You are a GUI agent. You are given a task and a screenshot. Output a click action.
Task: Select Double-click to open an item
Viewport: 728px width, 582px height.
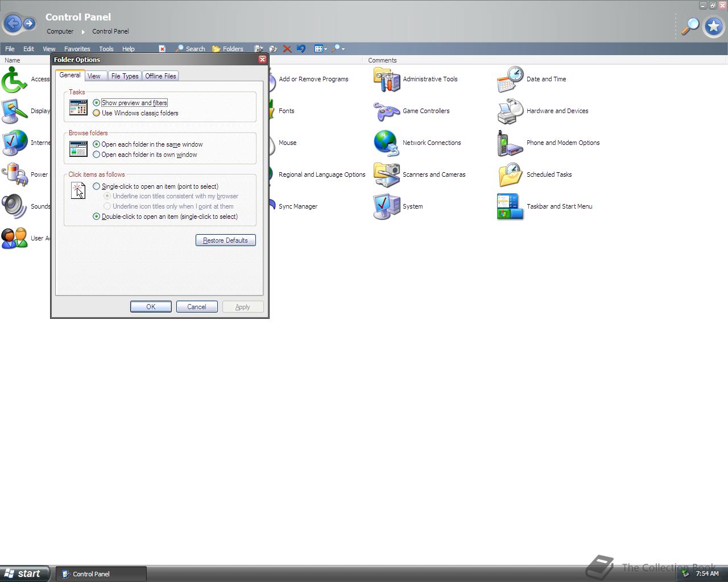[166, 217]
